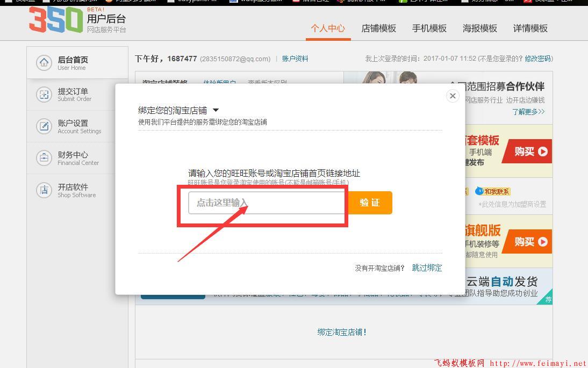Click the orange 购买 button for 旗舰版
Image resolution: width=588 pixels, height=368 pixels.
click(x=528, y=242)
